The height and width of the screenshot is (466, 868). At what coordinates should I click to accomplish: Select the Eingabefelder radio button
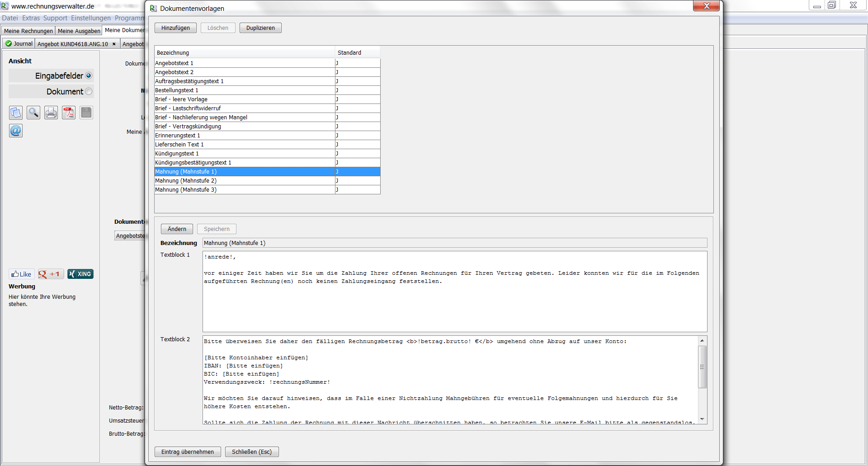pos(89,75)
